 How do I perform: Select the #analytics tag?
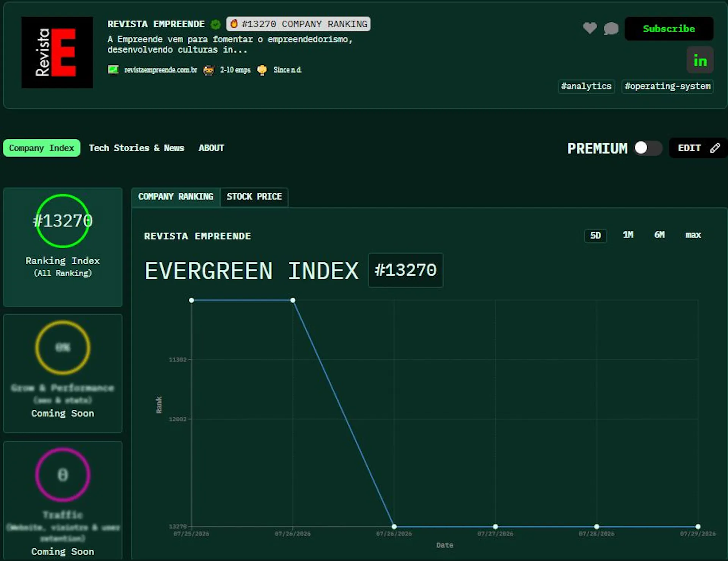coord(586,86)
